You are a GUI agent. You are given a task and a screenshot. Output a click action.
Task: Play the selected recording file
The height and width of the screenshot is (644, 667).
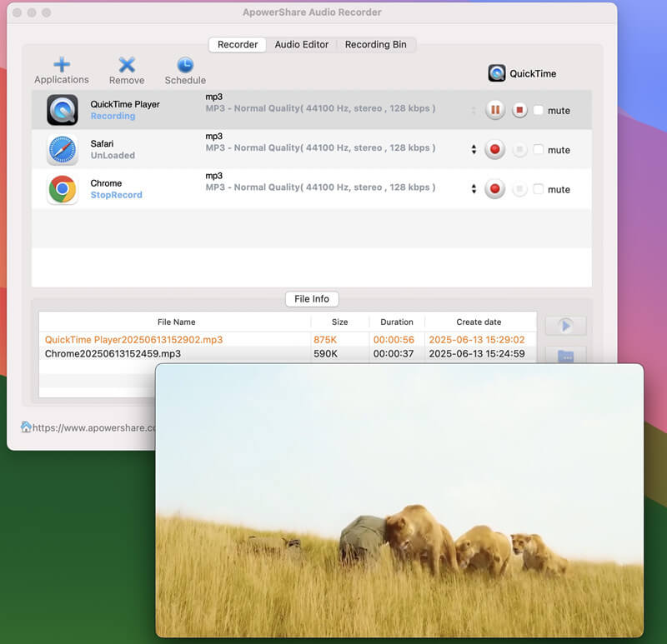[x=565, y=326]
